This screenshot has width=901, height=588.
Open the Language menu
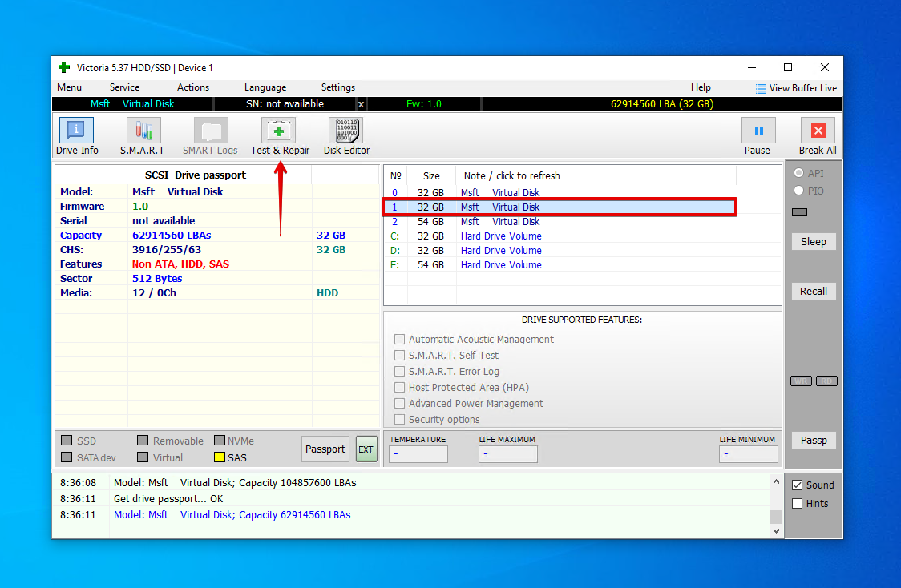click(x=265, y=87)
